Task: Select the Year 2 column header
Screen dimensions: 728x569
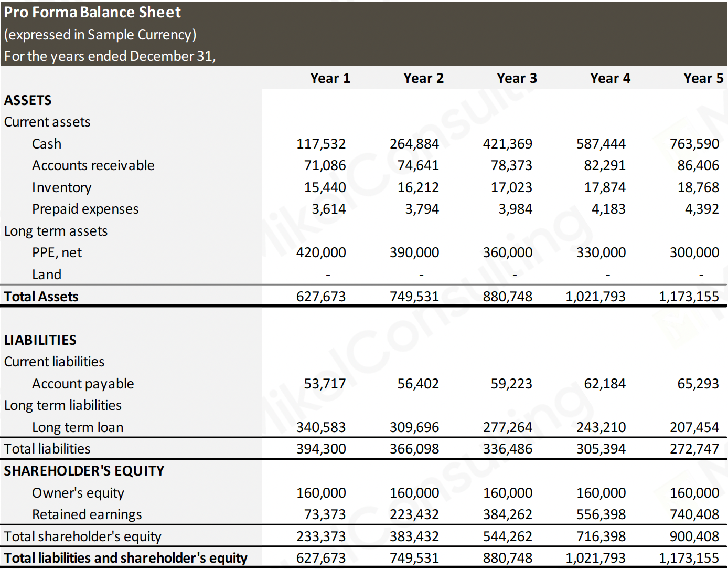Action: click(423, 78)
